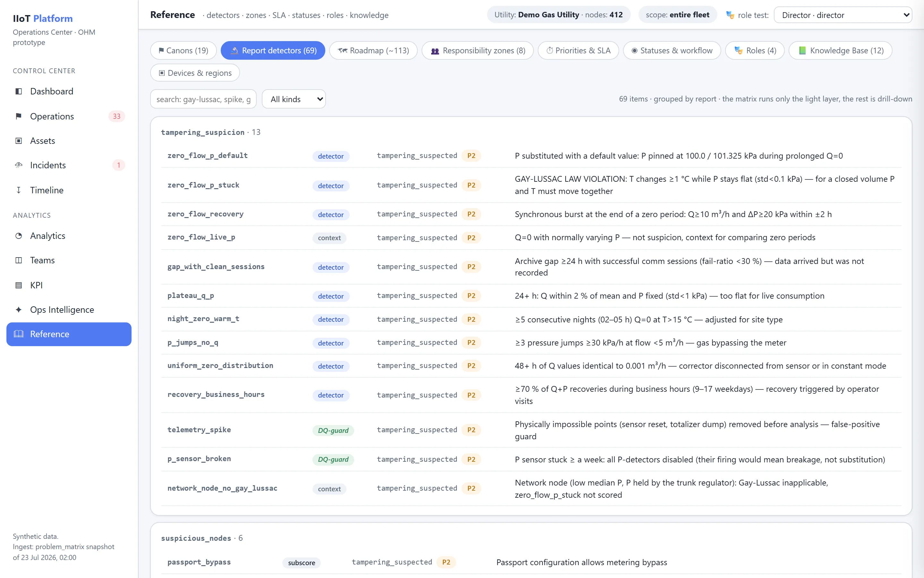Click the Statuses & workflow radio icon
Viewport: 924px width, 578px height.
tap(634, 50)
